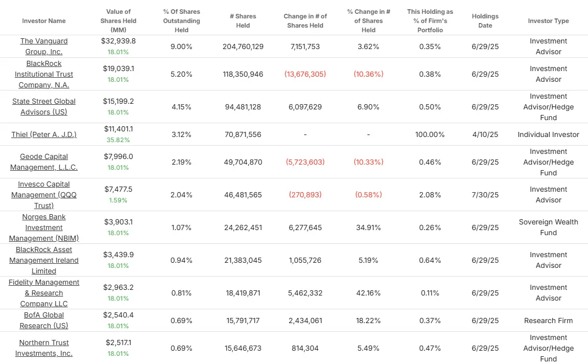The image size is (588, 364).
Task: Select the 18,419,871 shares cell
Action: coord(243,293)
